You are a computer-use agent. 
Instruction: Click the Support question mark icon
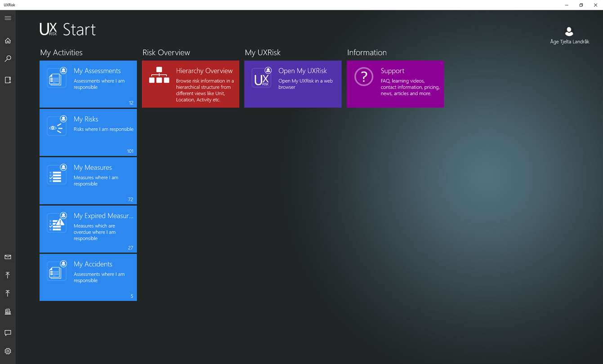click(x=364, y=77)
